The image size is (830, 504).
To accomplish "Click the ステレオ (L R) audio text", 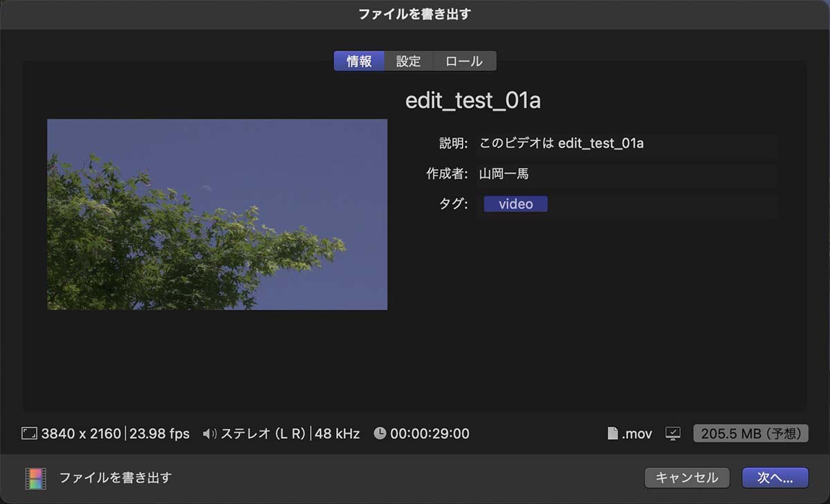I will click(264, 434).
